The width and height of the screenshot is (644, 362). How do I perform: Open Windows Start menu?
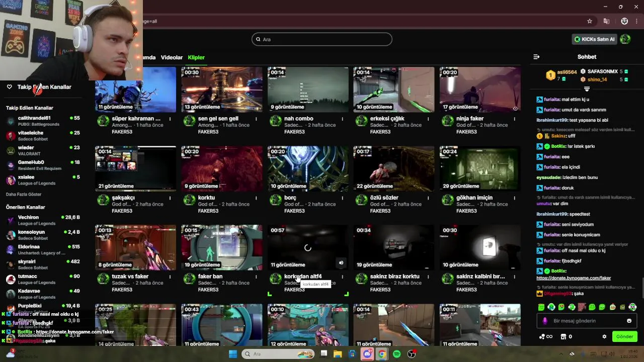coord(233,354)
